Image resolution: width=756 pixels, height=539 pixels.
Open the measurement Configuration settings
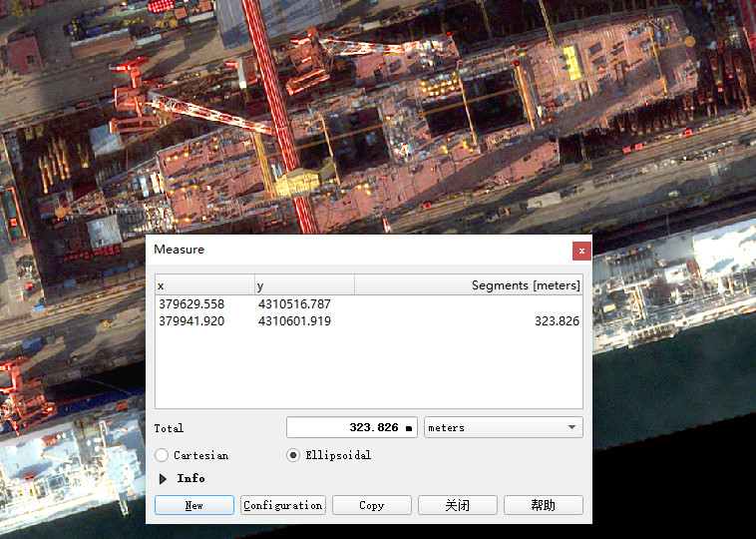[x=283, y=505]
